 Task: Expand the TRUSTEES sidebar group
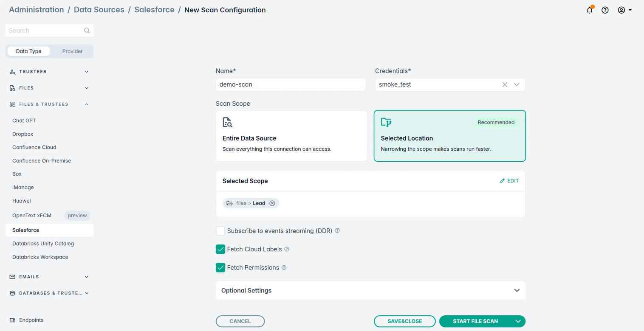click(49, 72)
